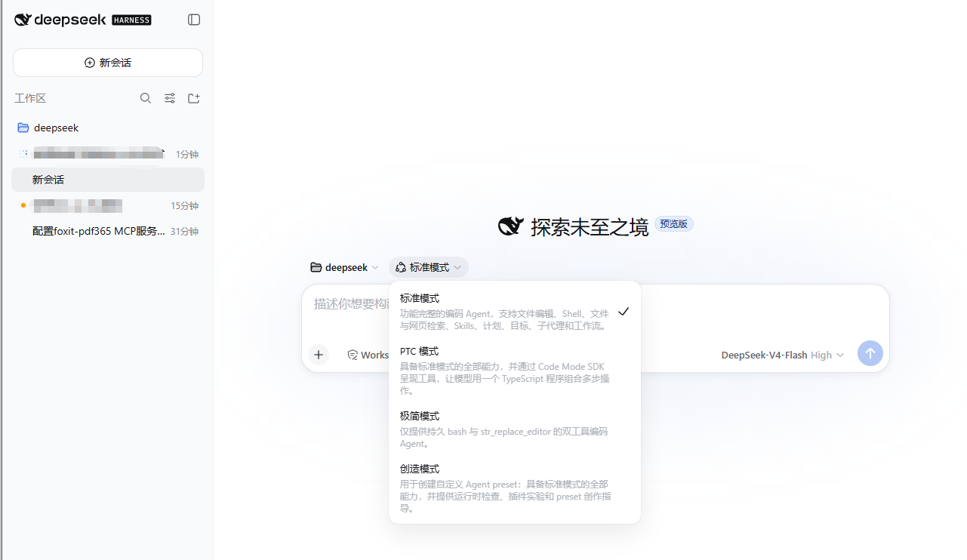Open the deepseek folder in the sidebar list
967x560 pixels.
point(108,128)
